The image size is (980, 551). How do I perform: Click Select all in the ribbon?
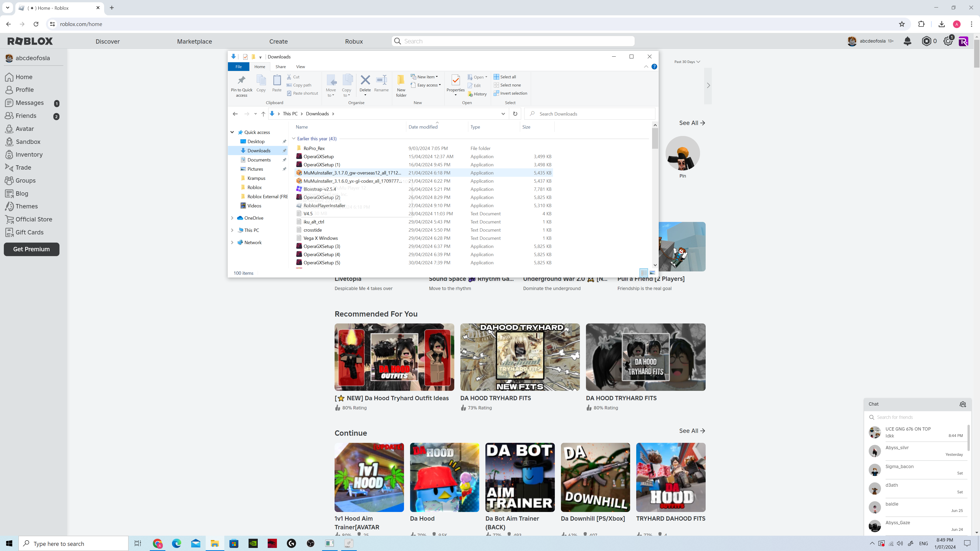click(x=505, y=77)
